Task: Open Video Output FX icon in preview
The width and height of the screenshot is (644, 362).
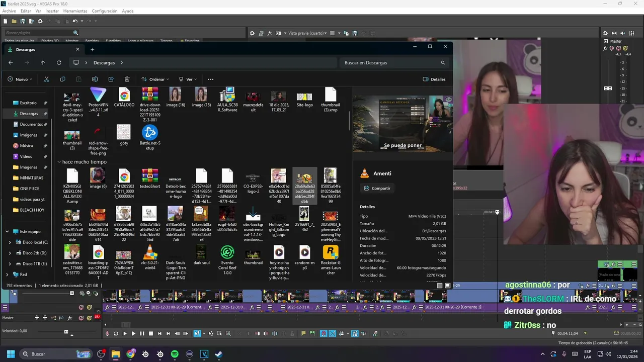Action: coord(270,33)
